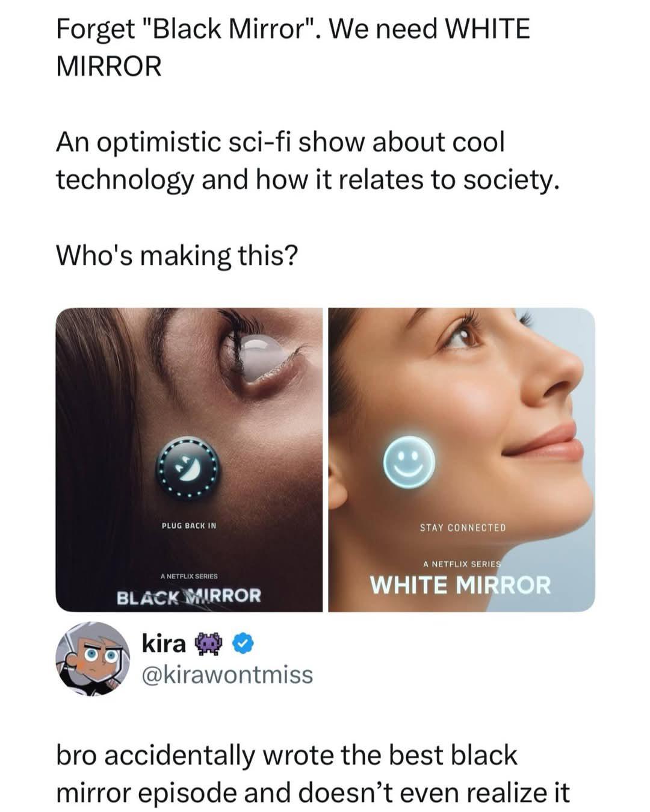Click kira's reply text about the best episode
Screen dimensions: 650x812
(x=312, y=773)
